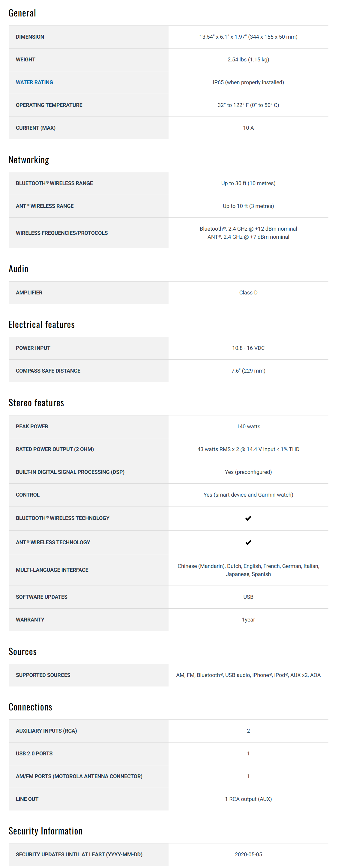Click the ANT wireless technology checkmark
The image size is (341, 868).
248,542
